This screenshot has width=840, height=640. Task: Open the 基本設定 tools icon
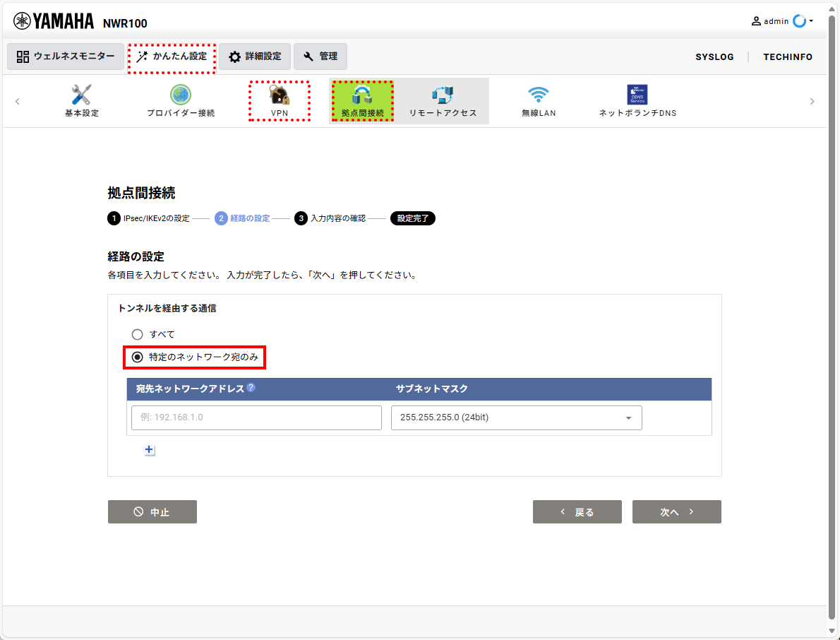[81, 95]
